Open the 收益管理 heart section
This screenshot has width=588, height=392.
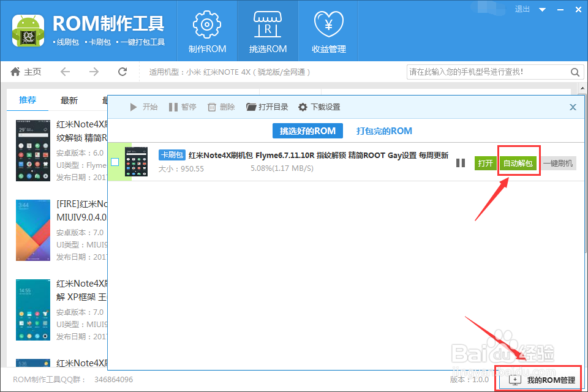coord(328,31)
